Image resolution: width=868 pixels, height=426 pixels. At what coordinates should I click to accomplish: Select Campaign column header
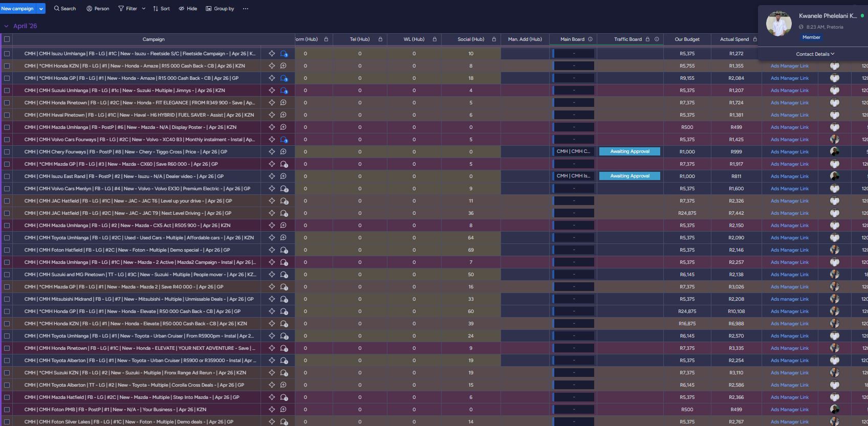(x=154, y=39)
